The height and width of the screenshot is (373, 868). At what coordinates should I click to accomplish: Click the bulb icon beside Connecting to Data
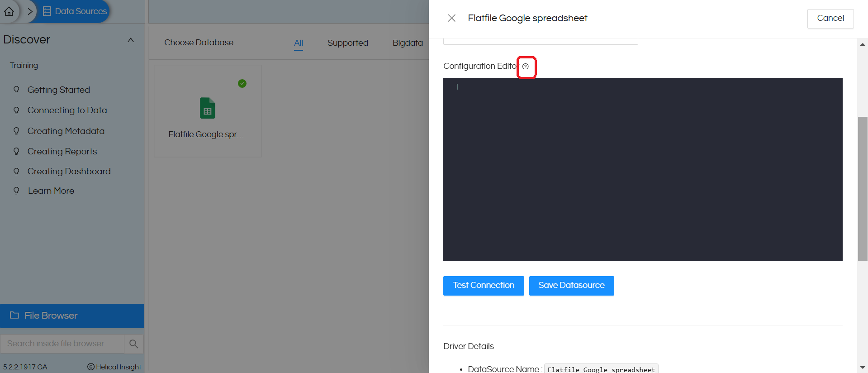(x=16, y=110)
